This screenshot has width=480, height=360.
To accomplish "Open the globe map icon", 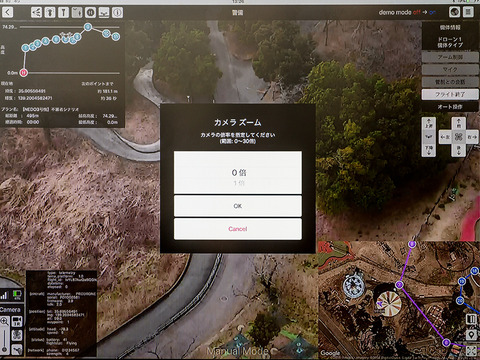I will (x=454, y=12).
